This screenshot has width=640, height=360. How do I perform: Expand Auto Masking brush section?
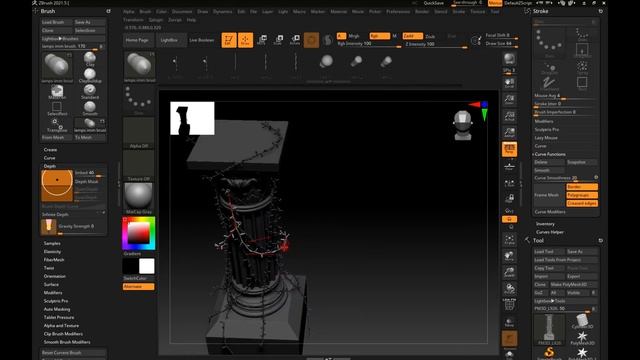click(x=57, y=309)
